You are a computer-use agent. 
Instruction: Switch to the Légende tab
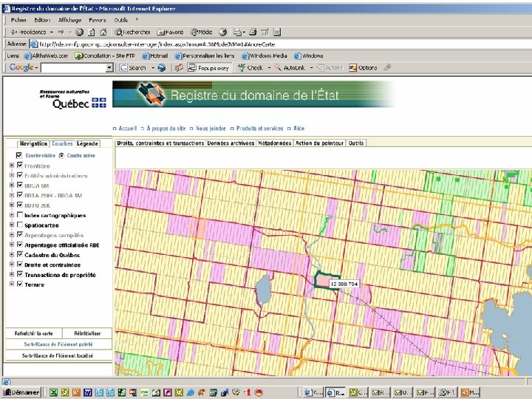87,143
